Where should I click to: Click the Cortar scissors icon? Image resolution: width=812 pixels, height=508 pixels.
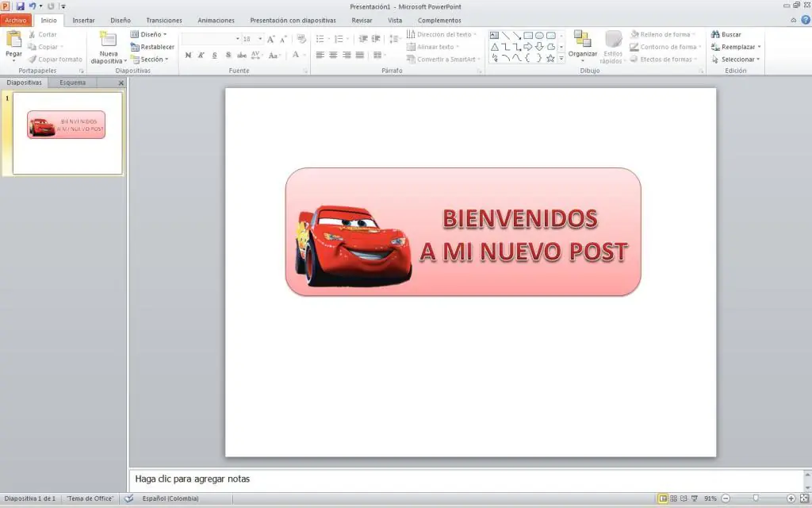32,34
